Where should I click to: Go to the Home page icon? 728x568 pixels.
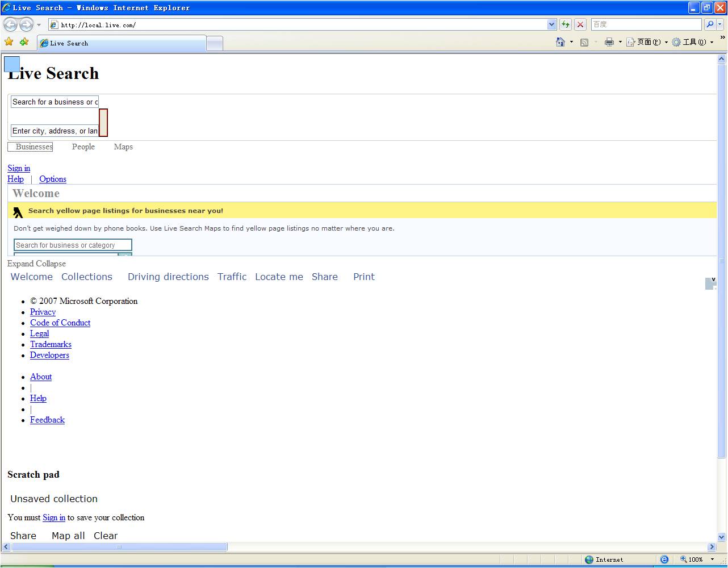tap(560, 42)
